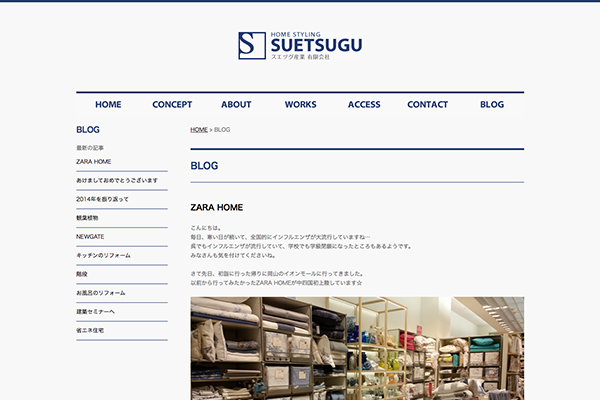
Task: Click the 最新の記事 sidebar label
Action: pyautogui.click(x=90, y=148)
